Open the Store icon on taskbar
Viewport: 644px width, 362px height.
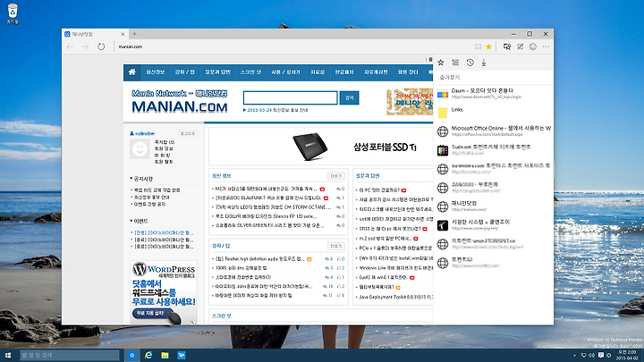point(181,355)
